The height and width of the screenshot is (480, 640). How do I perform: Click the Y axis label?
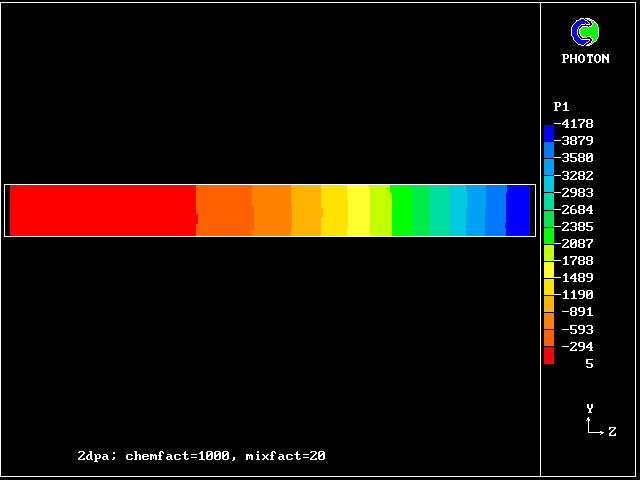point(590,408)
